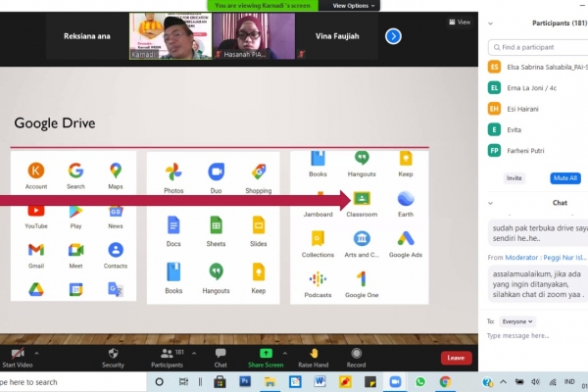
Task: Click the volume icon in system tray
Action: [535, 382]
